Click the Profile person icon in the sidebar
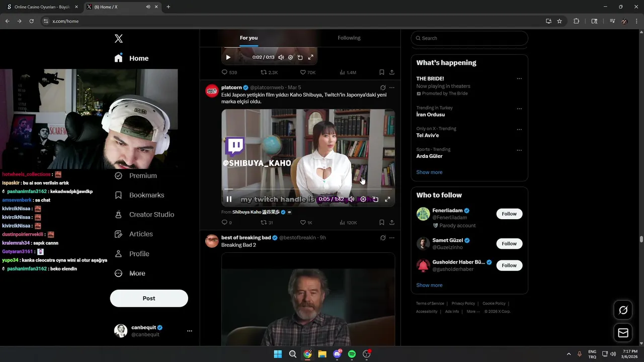 point(119,254)
